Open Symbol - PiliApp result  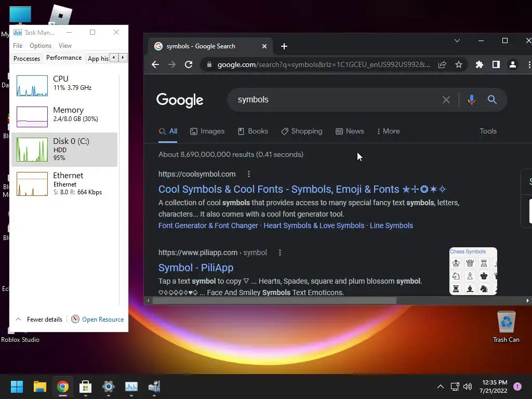point(196,268)
